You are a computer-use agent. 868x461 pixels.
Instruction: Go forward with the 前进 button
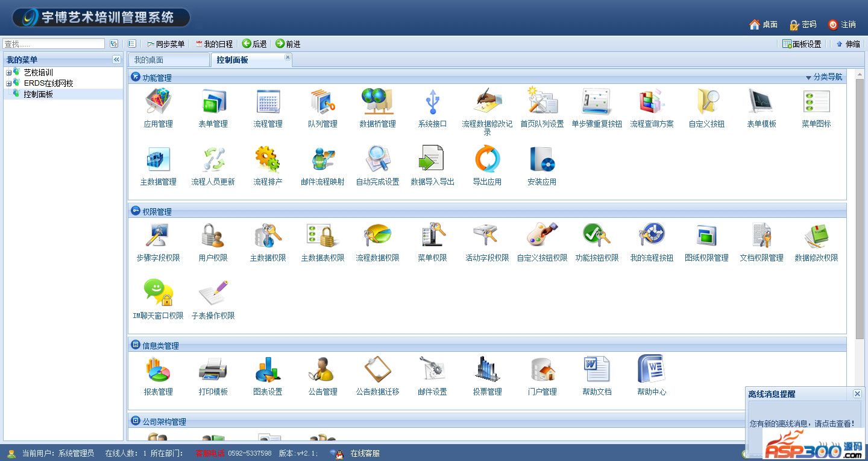click(x=288, y=44)
